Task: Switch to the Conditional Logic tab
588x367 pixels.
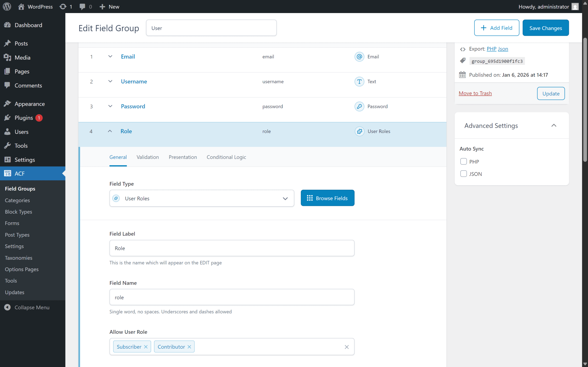Action: 226,157
